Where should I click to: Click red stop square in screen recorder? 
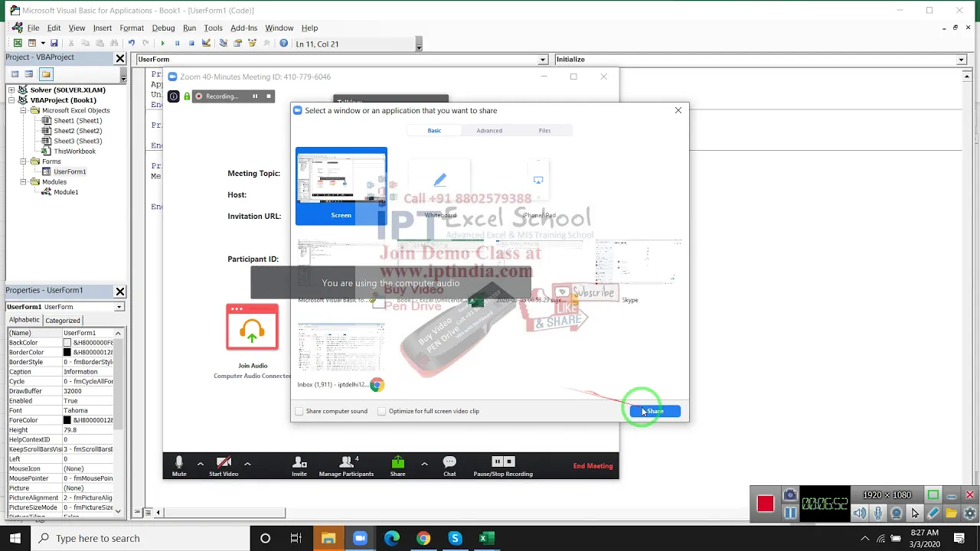coord(765,504)
